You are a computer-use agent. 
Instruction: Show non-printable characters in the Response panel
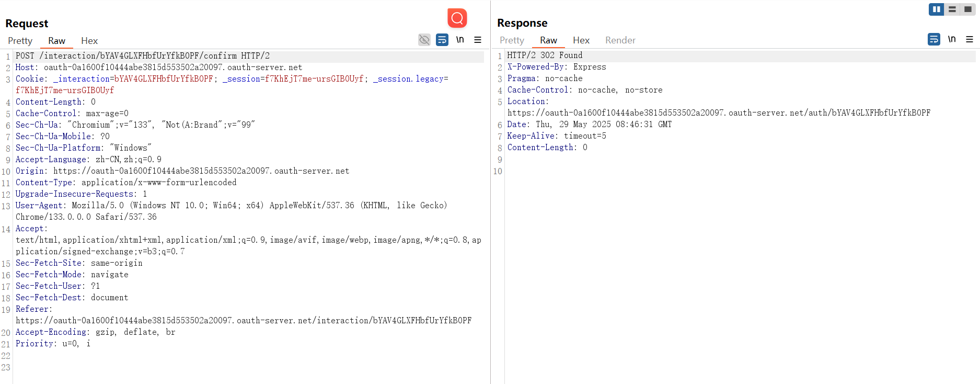(x=952, y=39)
